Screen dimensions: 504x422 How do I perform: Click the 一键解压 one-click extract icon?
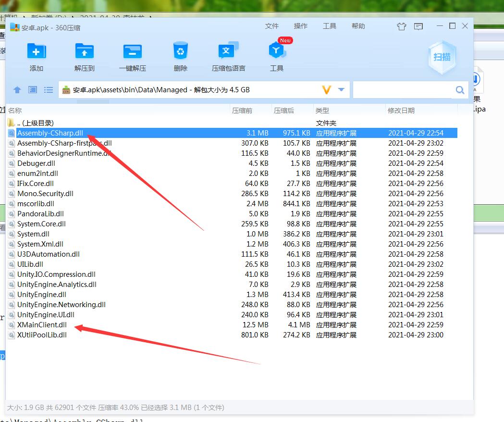pos(133,51)
